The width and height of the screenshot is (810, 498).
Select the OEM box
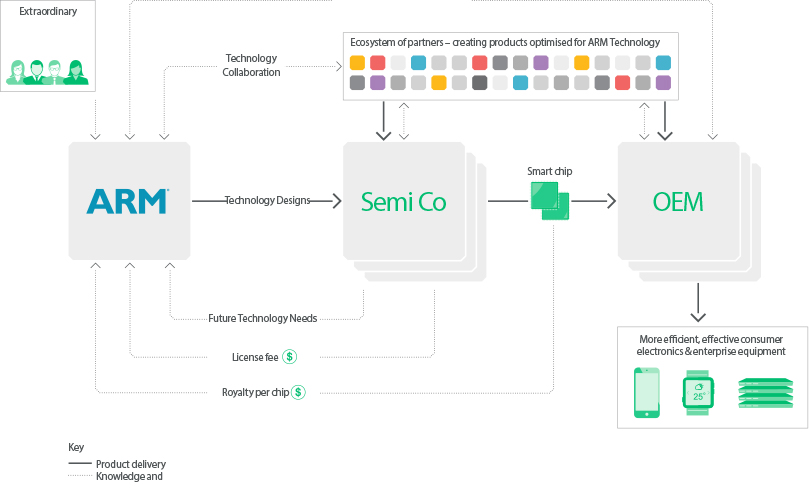click(678, 202)
